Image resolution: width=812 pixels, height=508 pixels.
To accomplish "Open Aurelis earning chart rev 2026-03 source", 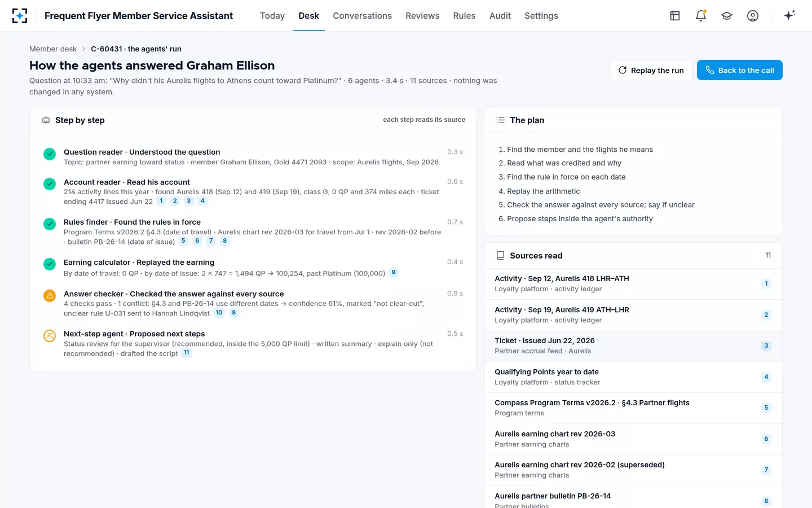I will pyautogui.click(x=633, y=439).
